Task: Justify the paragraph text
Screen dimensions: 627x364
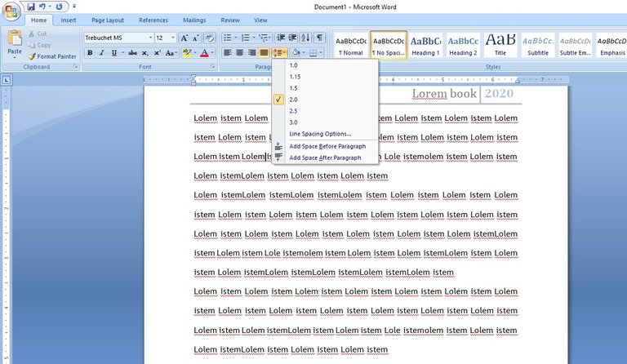Action: pos(264,53)
